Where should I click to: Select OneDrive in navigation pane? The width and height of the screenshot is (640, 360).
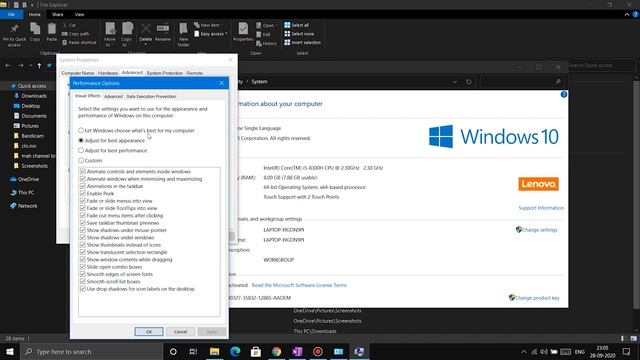click(24, 179)
